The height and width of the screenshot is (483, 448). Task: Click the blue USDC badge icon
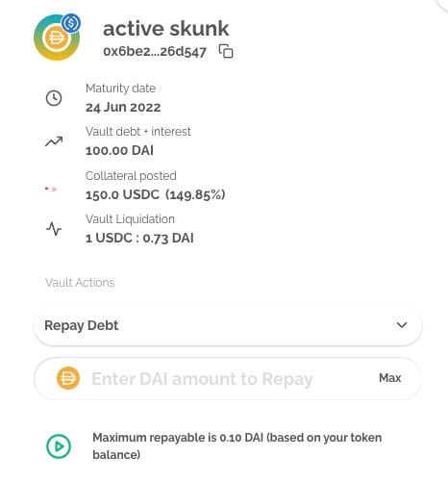click(71, 23)
